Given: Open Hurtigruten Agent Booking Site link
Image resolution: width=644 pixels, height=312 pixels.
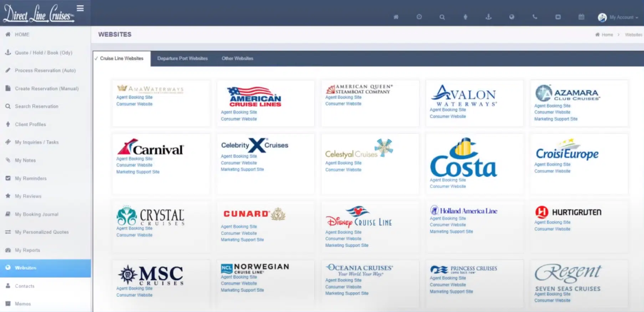Looking at the screenshot, I should coord(552,223).
